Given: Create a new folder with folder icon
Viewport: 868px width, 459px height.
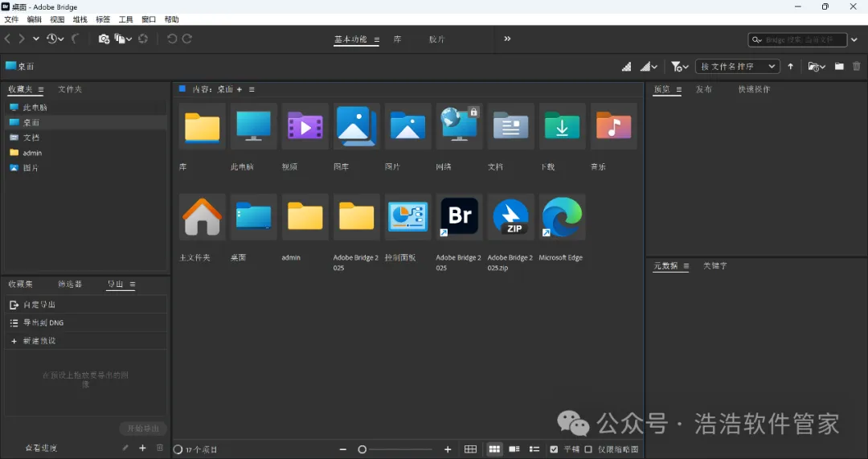Looking at the screenshot, I should pos(839,67).
